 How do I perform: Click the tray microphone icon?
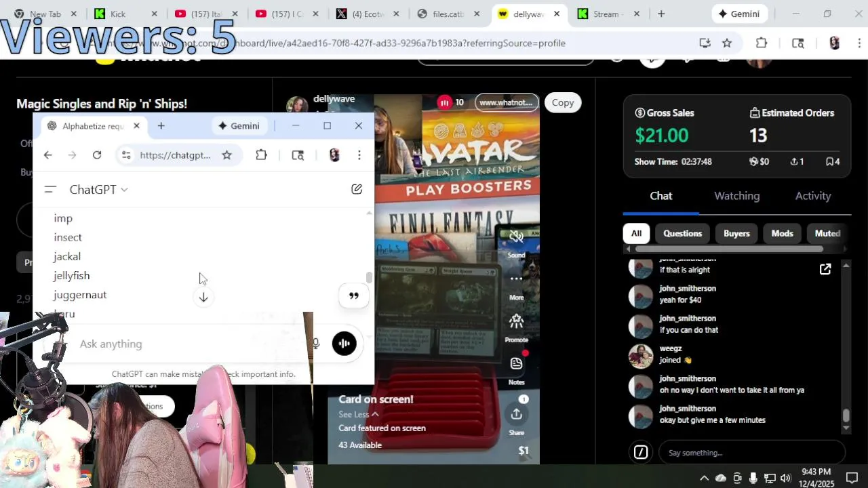753,478
